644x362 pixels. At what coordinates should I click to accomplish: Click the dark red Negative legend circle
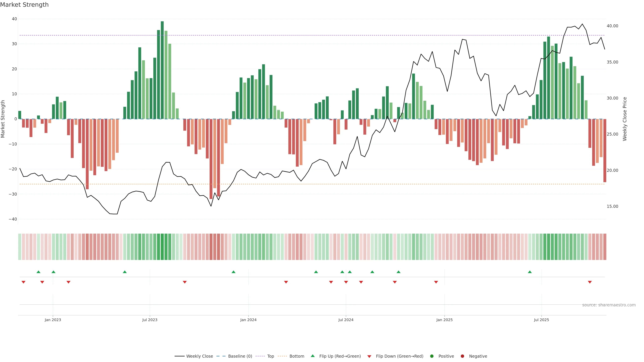(x=462, y=356)
